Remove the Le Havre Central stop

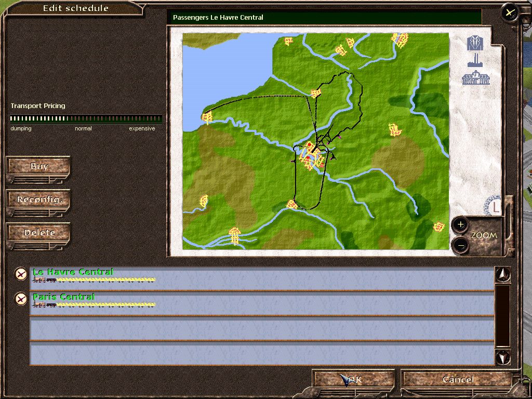[x=20, y=274]
